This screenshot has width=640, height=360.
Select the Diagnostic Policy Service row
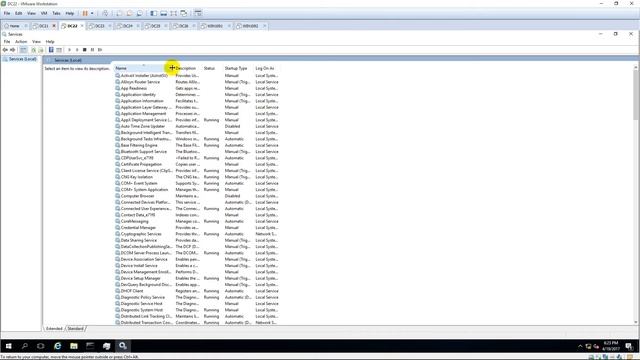tap(197, 297)
